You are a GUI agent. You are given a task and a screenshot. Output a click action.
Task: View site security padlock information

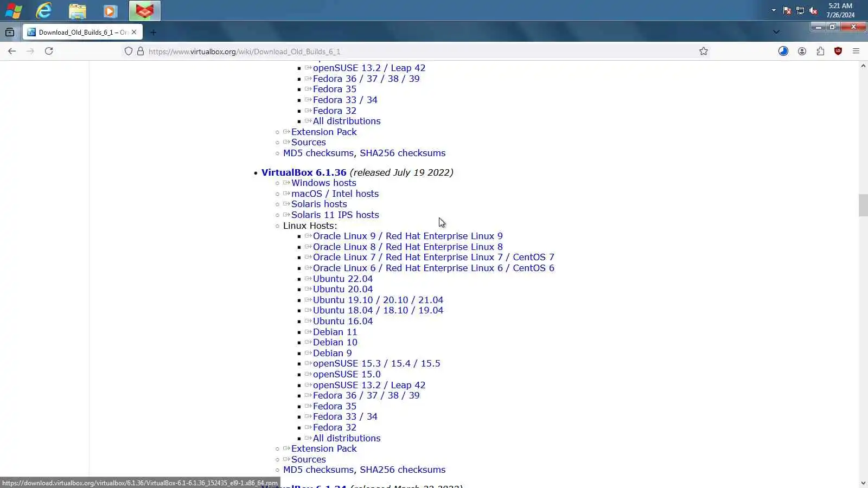[141, 51]
